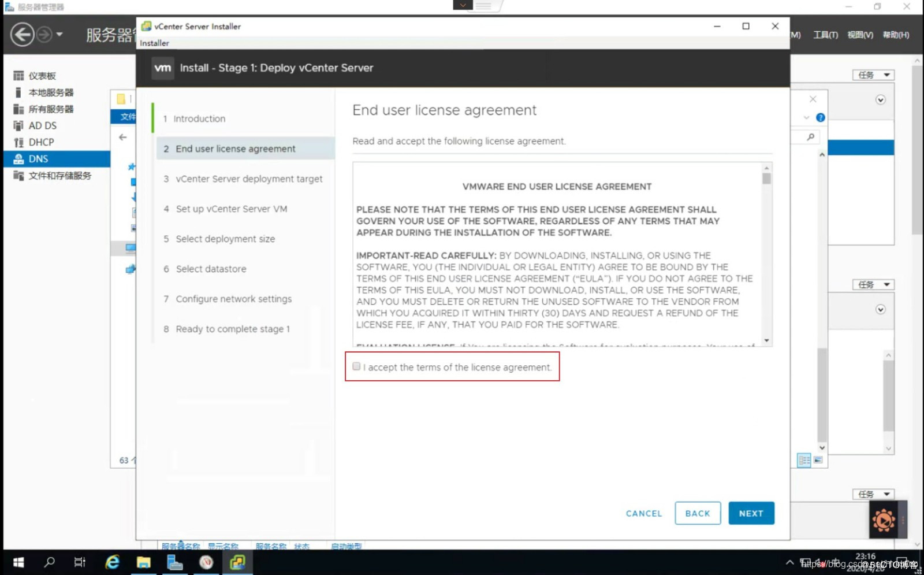Collapse the top Server Manager panel chevron
Image resolution: width=924 pixels, height=575 pixels.
[880, 100]
